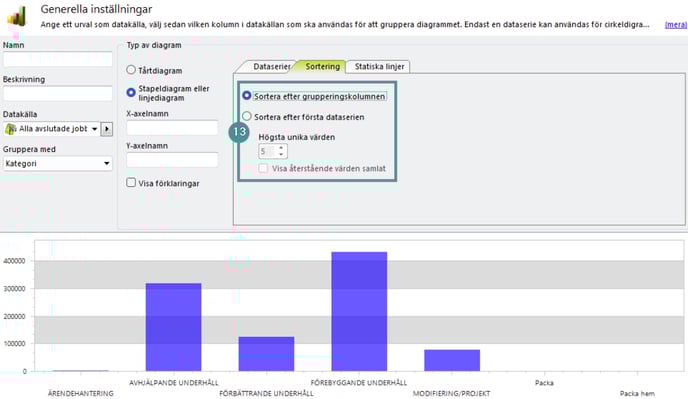Click the X-axelnamn input field

point(172,128)
